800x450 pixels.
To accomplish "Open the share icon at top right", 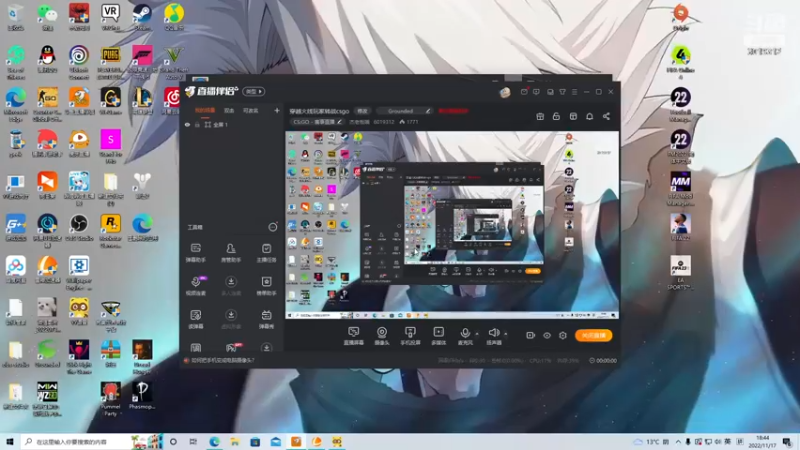I will (606, 116).
